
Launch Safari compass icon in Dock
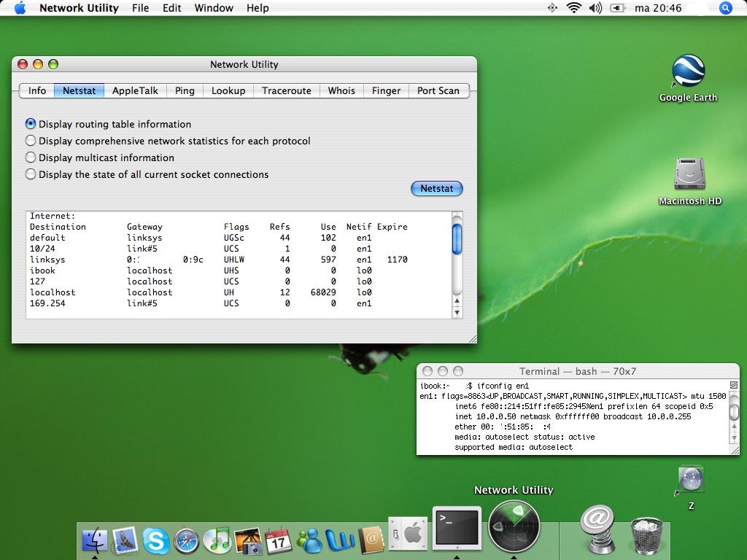coord(186,541)
